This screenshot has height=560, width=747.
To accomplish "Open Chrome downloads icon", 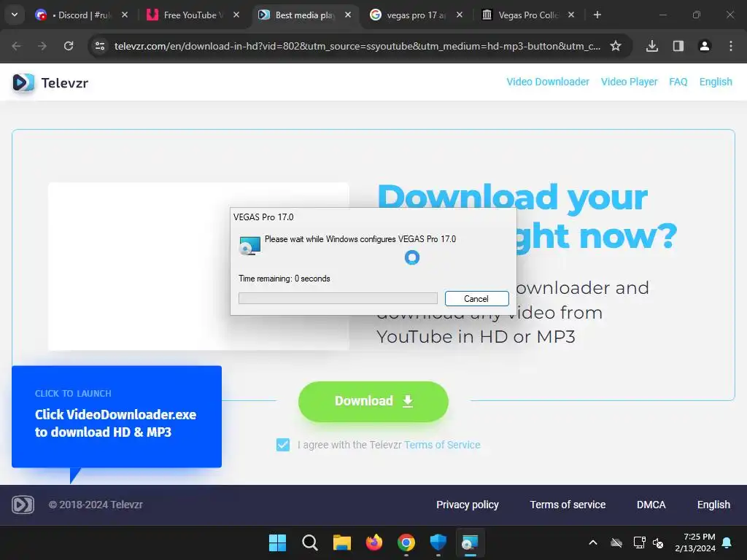I will 652,46.
